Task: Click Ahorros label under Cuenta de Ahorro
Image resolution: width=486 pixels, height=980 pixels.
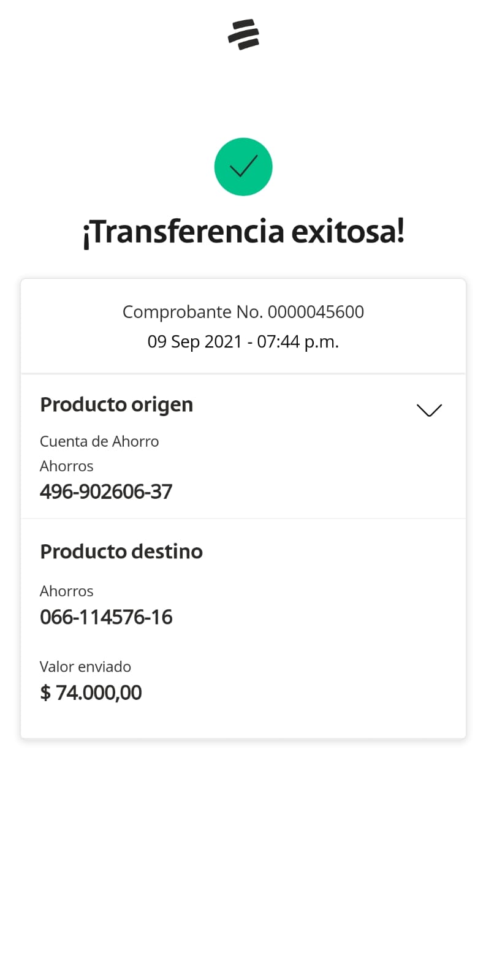Action: [x=67, y=466]
